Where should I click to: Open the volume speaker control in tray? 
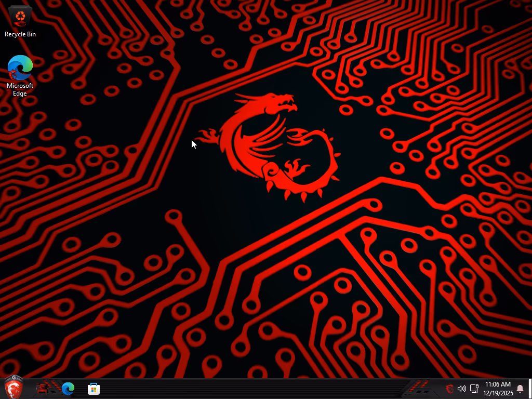tap(461, 389)
